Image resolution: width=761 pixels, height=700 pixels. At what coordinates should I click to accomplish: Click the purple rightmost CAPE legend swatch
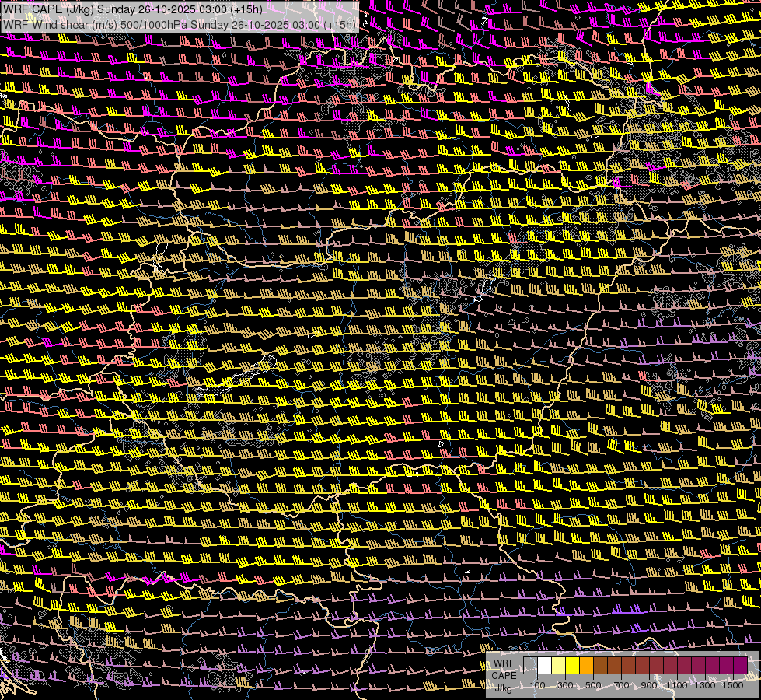tap(740, 666)
